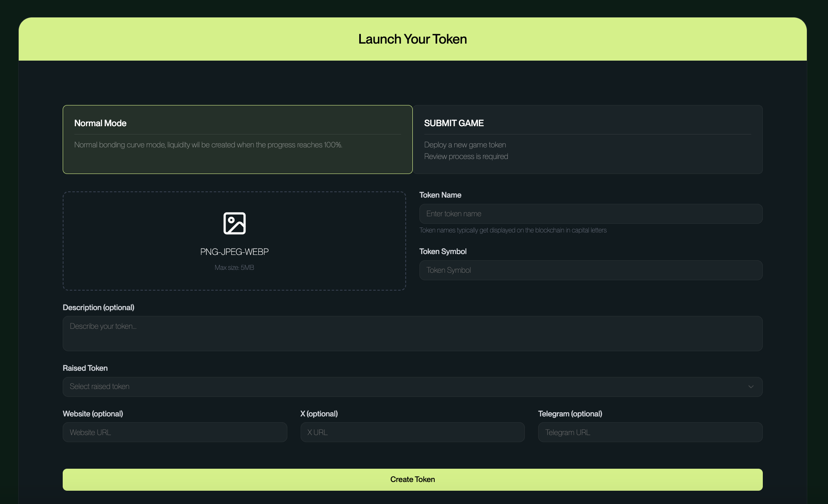Click the PNG-JPEG-WEBP upload text
Screen dimensions: 828x504
coord(234,252)
